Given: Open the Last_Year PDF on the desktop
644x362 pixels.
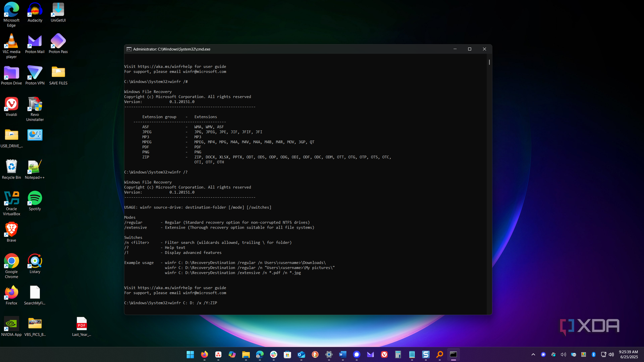Looking at the screenshot, I should [82, 323].
